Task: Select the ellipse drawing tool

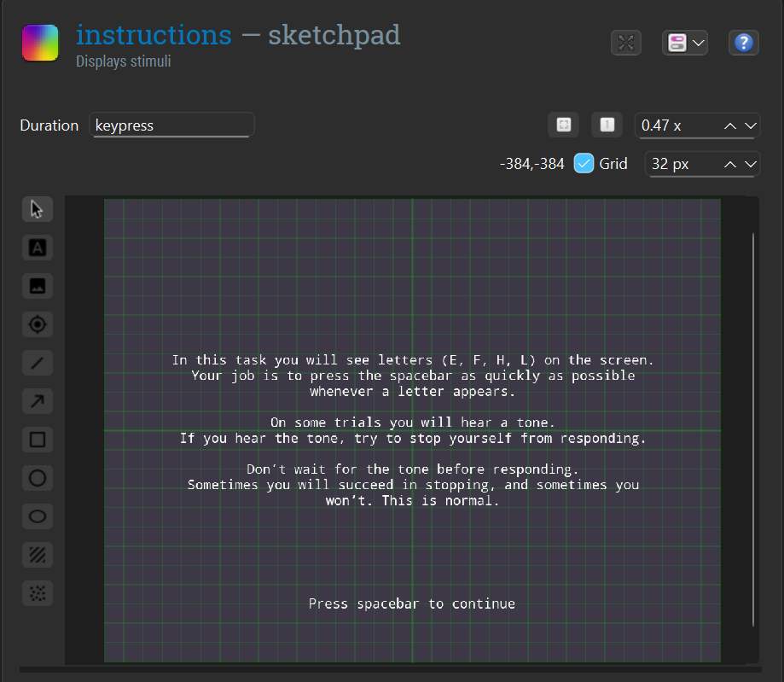Action: coord(38,516)
